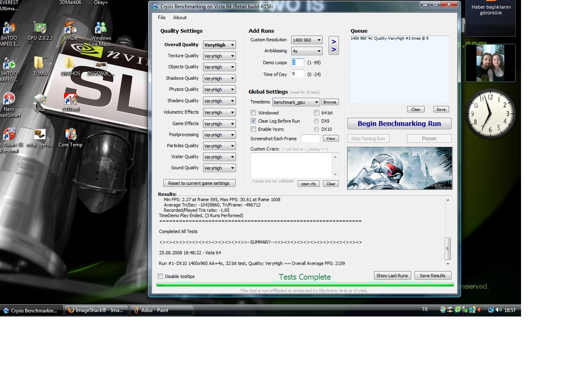This screenshot has width=588, height=368.
Task: Open the DSCF5926 image file icon
Action: 101,69
